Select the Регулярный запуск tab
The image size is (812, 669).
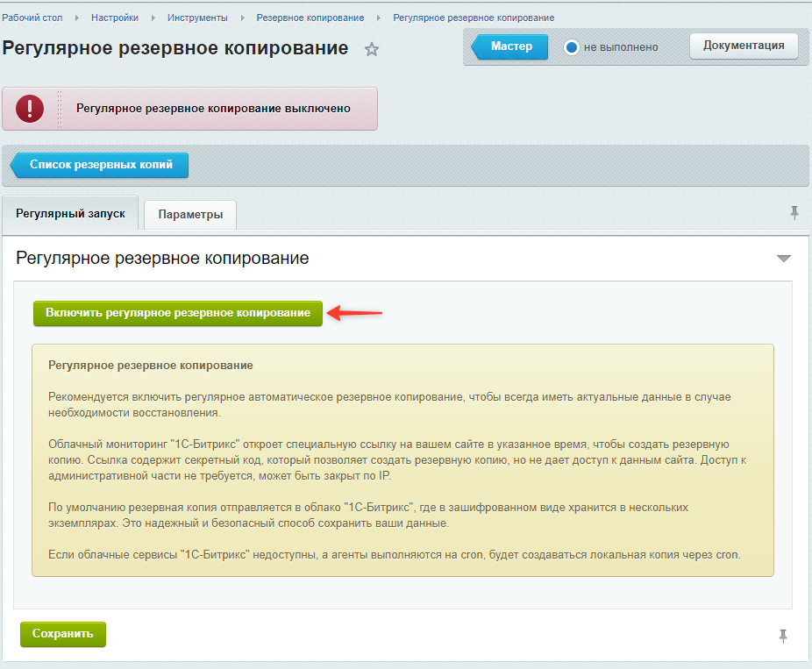[70, 213]
